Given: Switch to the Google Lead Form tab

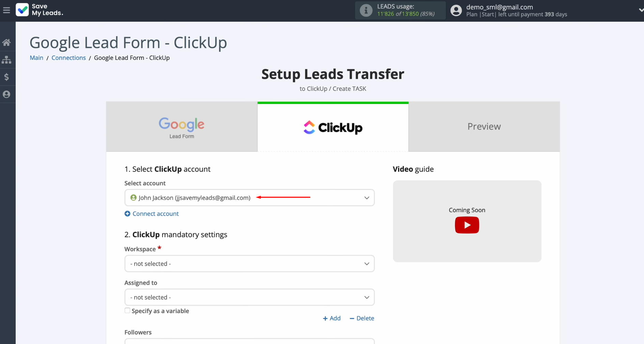Looking at the screenshot, I should [182, 126].
